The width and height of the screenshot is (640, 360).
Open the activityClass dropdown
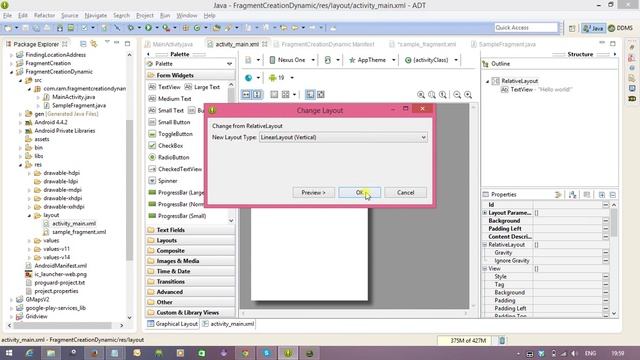tap(431, 60)
